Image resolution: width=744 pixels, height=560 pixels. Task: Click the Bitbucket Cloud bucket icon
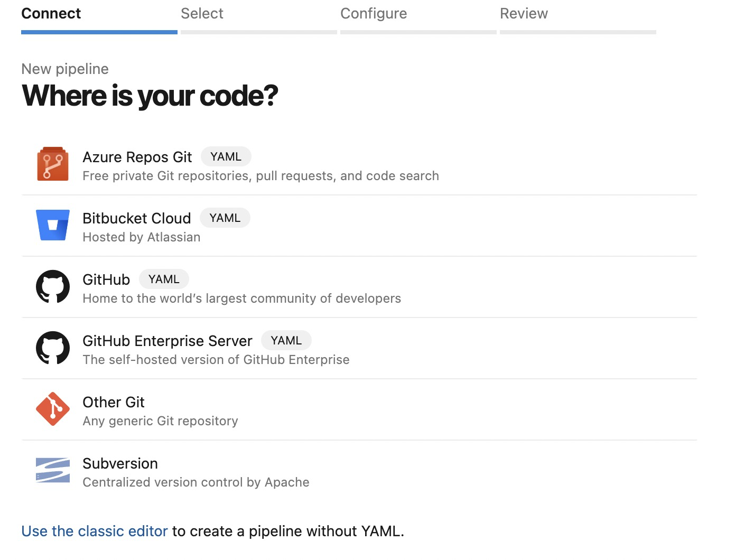(53, 225)
